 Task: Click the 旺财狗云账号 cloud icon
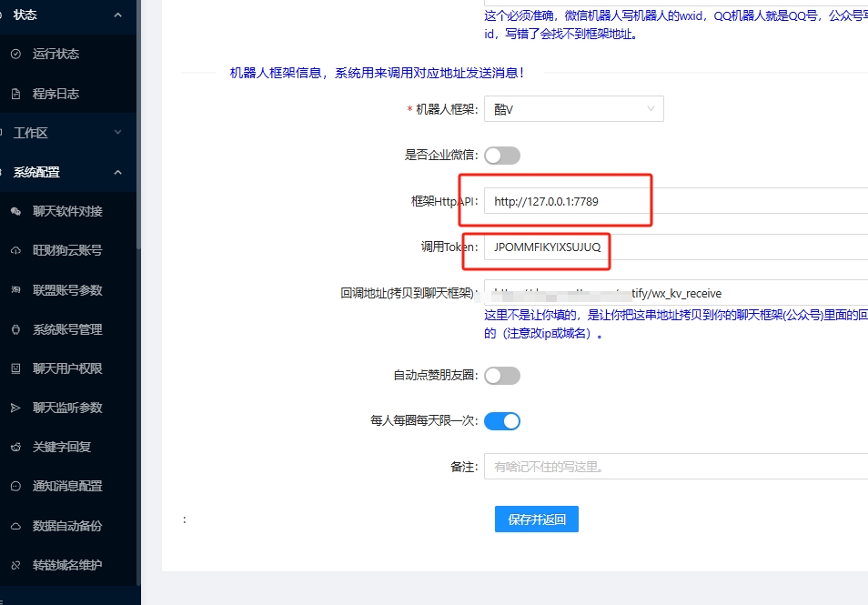(x=15, y=250)
